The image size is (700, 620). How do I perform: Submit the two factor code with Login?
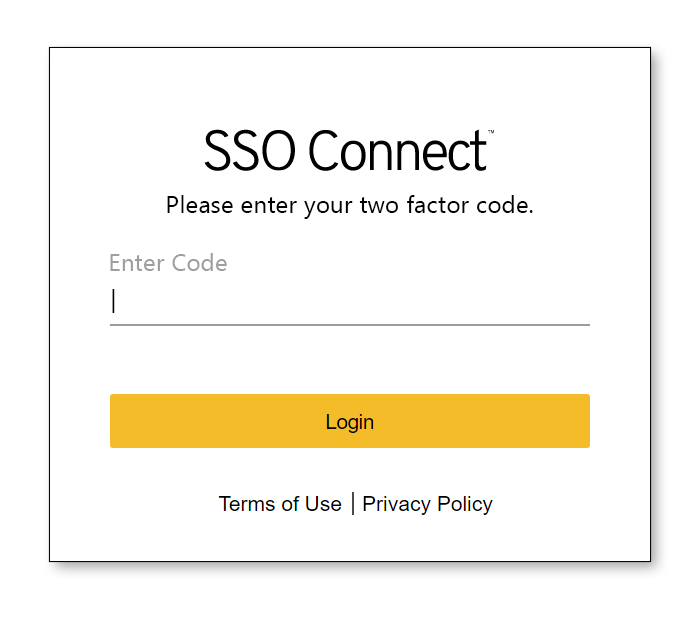[x=350, y=421]
